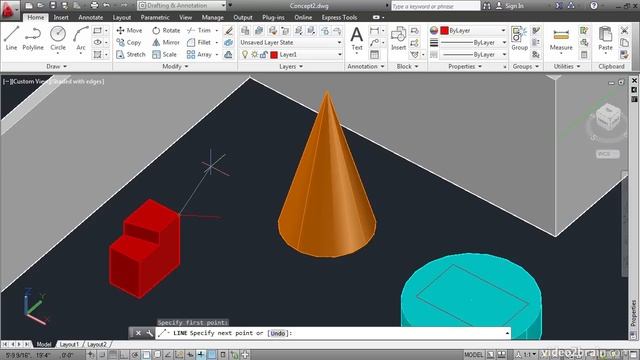Expand the Modify panel
Viewport: 640px width, 360px height.
pyautogui.click(x=176, y=66)
